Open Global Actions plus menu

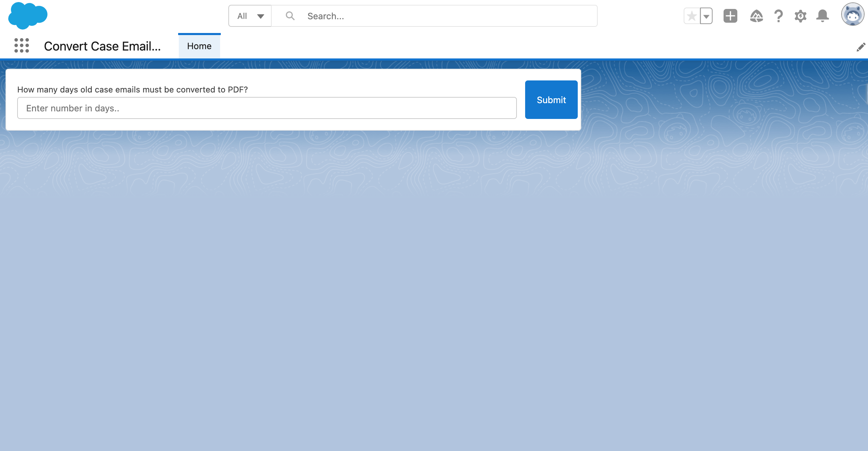click(x=730, y=16)
